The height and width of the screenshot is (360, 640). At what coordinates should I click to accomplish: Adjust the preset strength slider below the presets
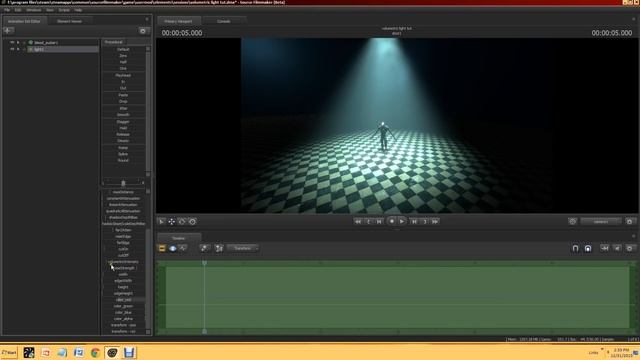[x=123, y=183]
